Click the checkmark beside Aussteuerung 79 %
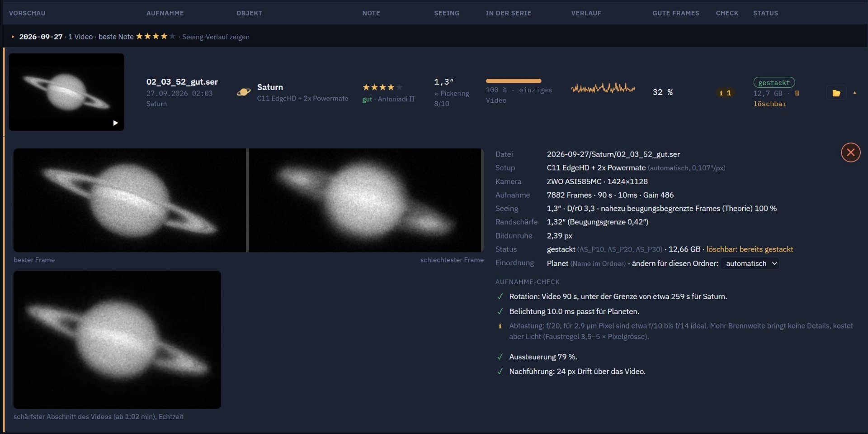This screenshot has width=868, height=434. pyautogui.click(x=500, y=357)
